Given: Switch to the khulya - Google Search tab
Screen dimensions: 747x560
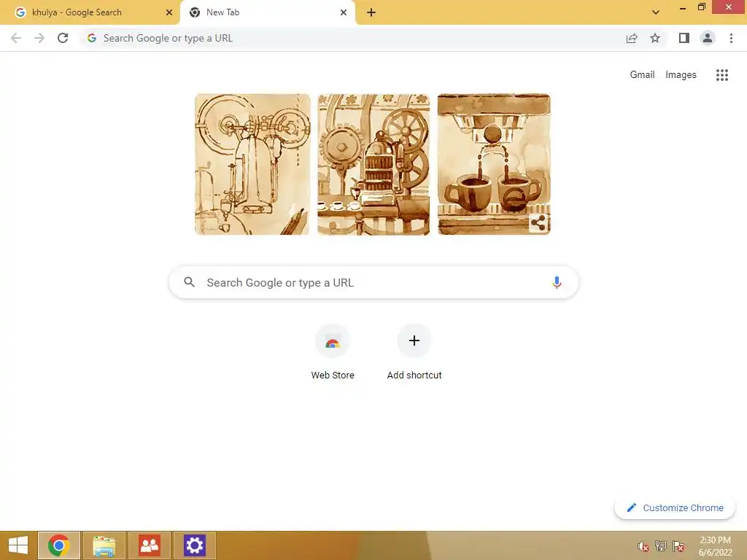Looking at the screenshot, I should [90, 12].
